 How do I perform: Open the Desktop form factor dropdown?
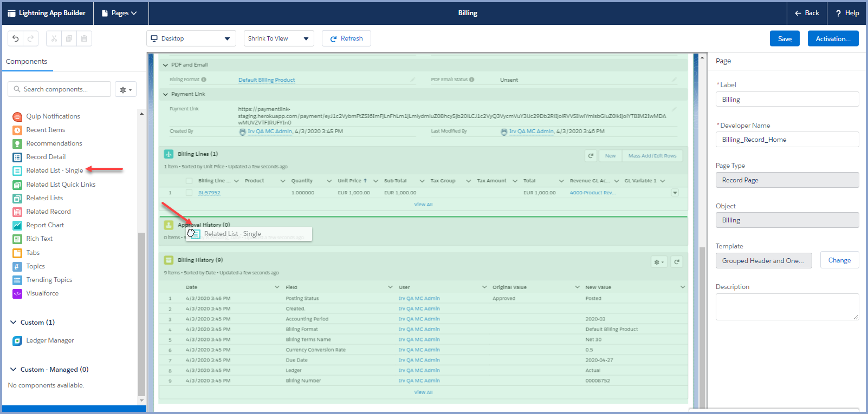[x=191, y=38]
